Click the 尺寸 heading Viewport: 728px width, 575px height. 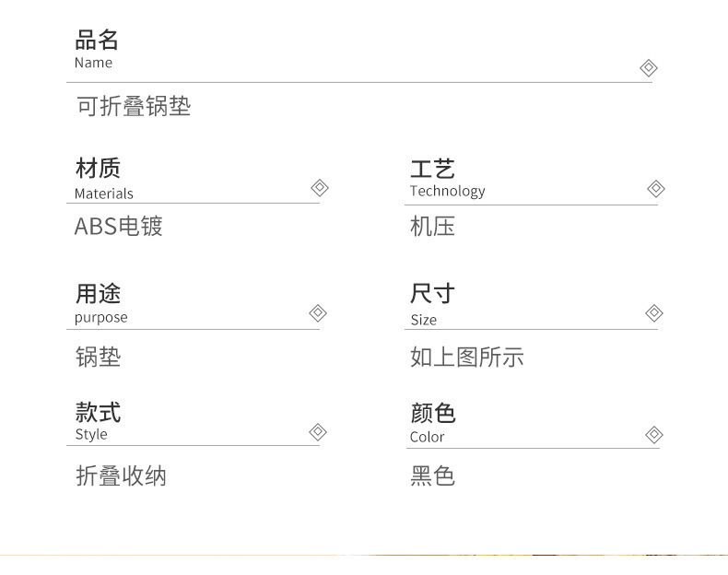[432, 295]
